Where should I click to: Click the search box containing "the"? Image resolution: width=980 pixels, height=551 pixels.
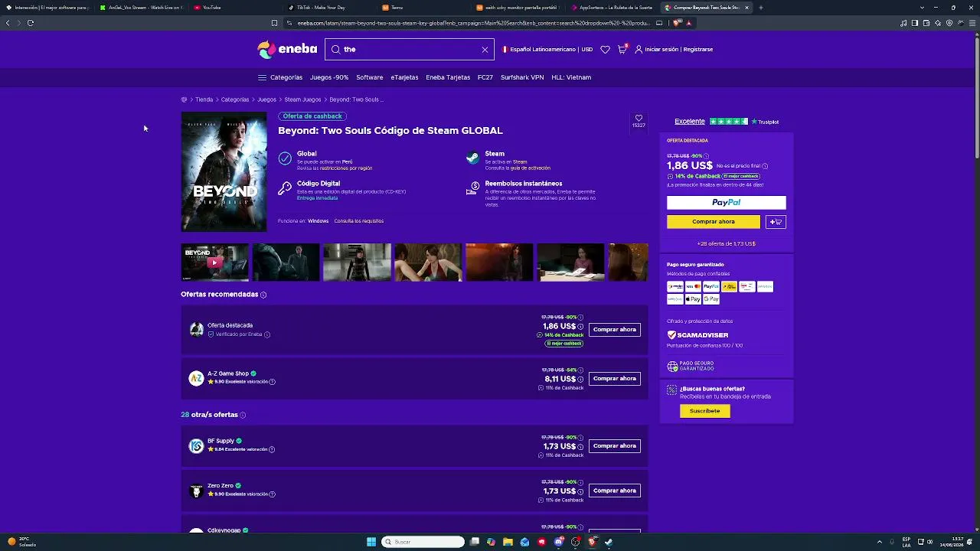(410, 49)
